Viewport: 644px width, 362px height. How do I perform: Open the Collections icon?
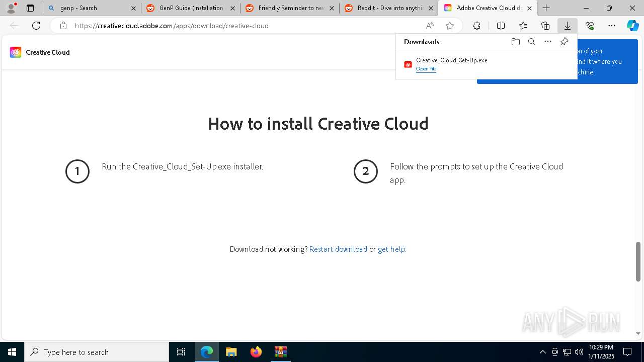(x=545, y=26)
